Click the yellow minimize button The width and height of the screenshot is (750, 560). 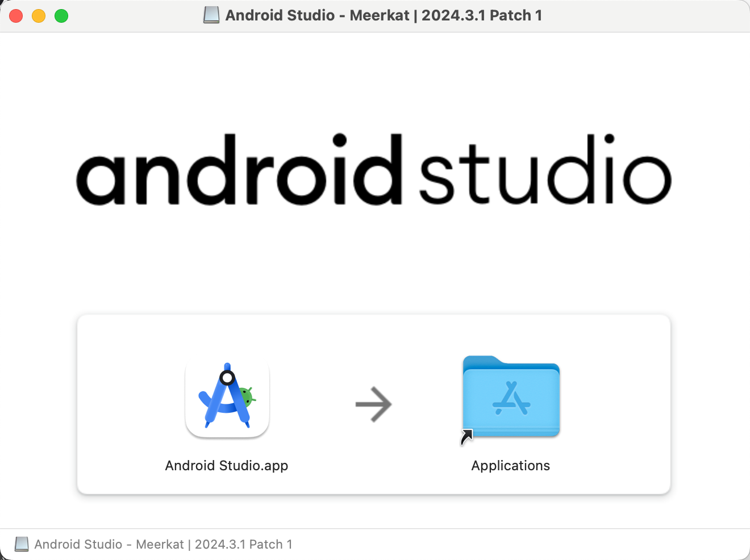39,16
